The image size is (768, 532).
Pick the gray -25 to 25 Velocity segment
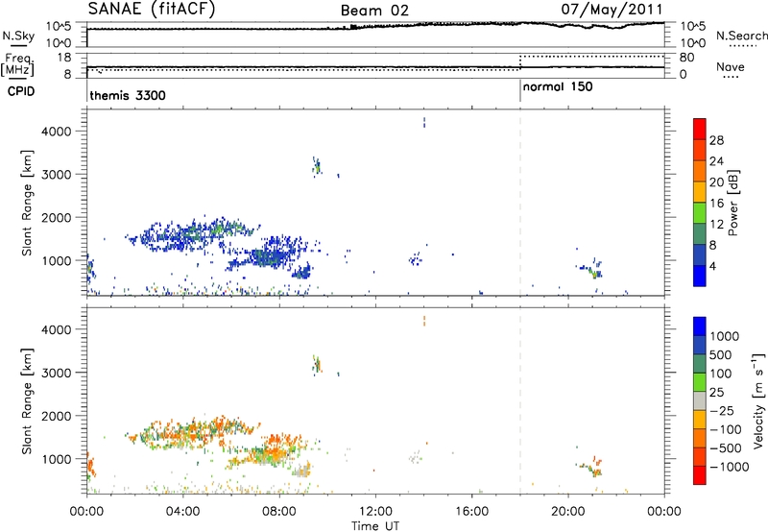pyautogui.click(x=700, y=400)
